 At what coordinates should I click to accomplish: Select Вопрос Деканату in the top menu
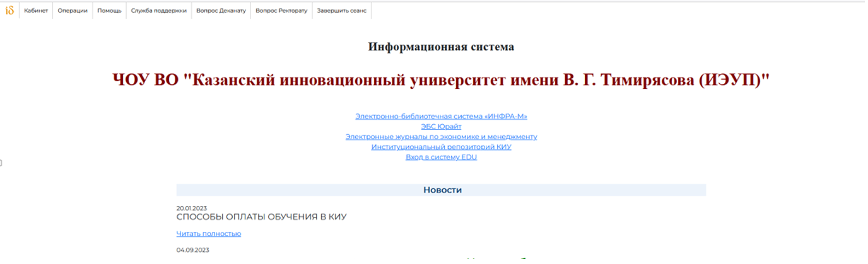221,11
